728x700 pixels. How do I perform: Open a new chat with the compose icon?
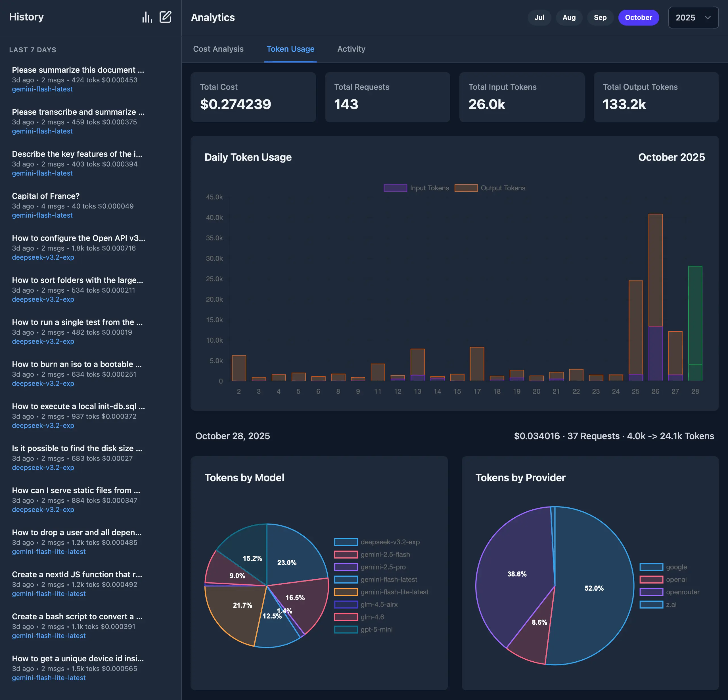click(x=166, y=17)
